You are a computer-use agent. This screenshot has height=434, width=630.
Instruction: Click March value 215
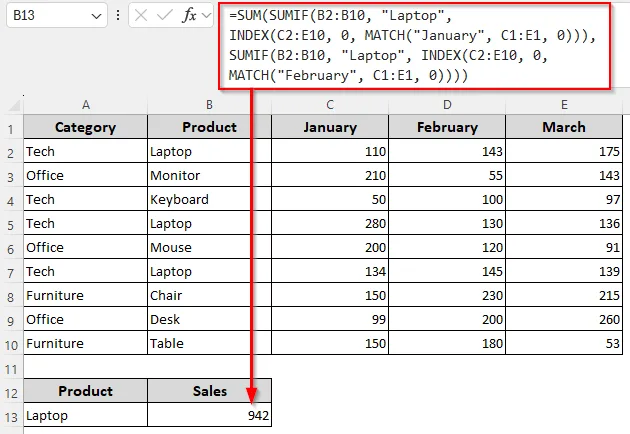[564, 295]
